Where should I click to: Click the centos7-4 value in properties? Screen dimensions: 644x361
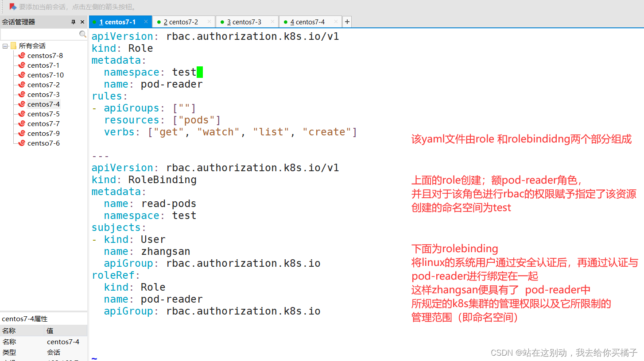(x=63, y=342)
